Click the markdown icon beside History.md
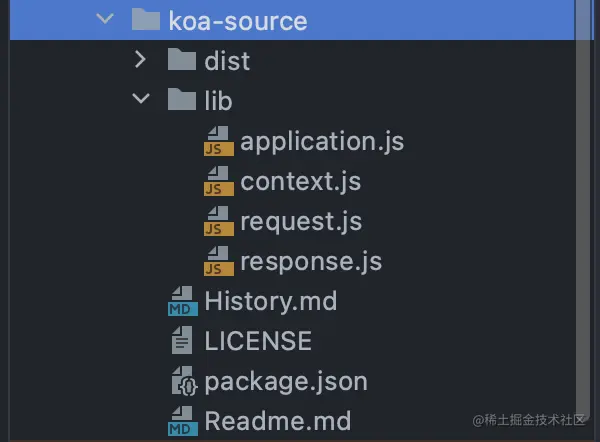The height and width of the screenshot is (442, 600). pyautogui.click(x=182, y=301)
